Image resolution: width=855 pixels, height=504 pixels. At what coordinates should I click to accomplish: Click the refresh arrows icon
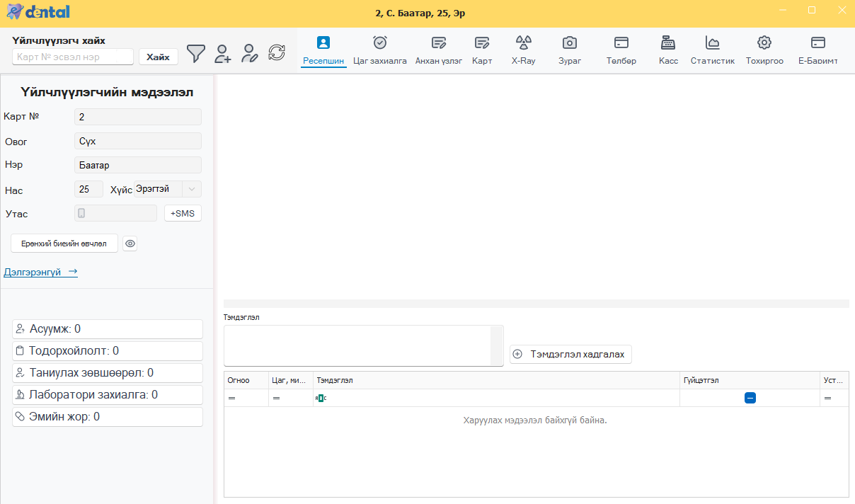tap(277, 52)
